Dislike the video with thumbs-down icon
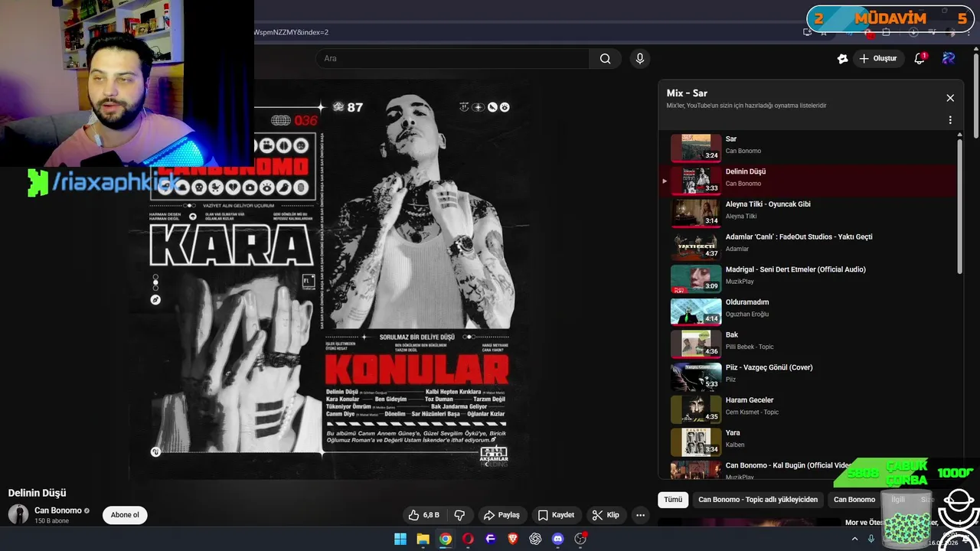Image resolution: width=980 pixels, height=551 pixels. (460, 515)
